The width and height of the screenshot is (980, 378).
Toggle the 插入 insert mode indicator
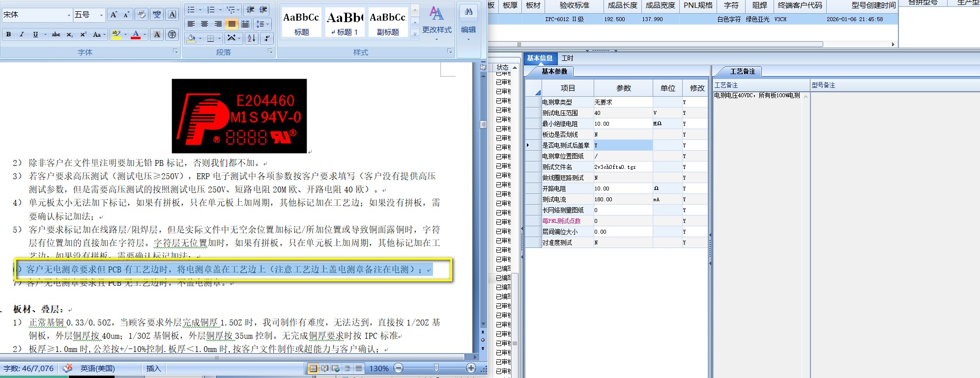(x=153, y=368)
